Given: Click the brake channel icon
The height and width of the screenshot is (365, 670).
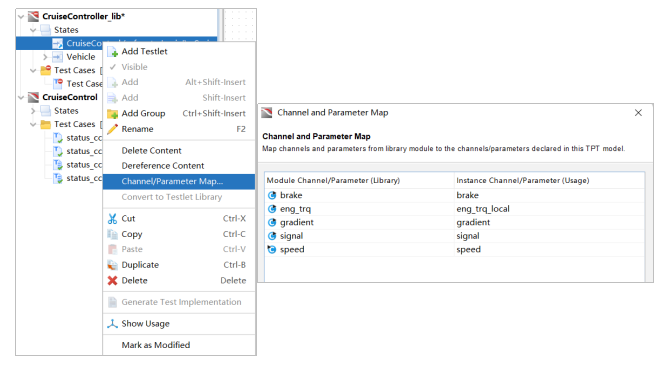Looking at the screenshot, I should coord(272,195).
